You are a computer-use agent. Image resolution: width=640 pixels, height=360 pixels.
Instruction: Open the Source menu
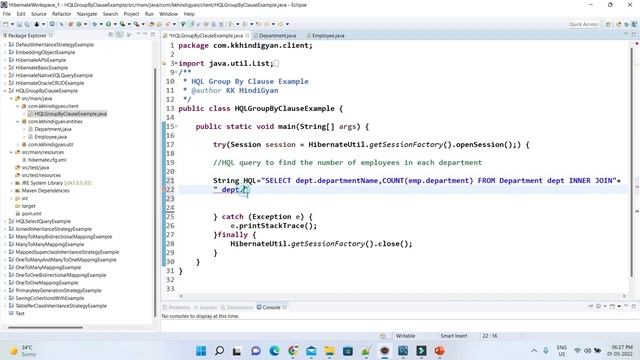pos(39,14)
